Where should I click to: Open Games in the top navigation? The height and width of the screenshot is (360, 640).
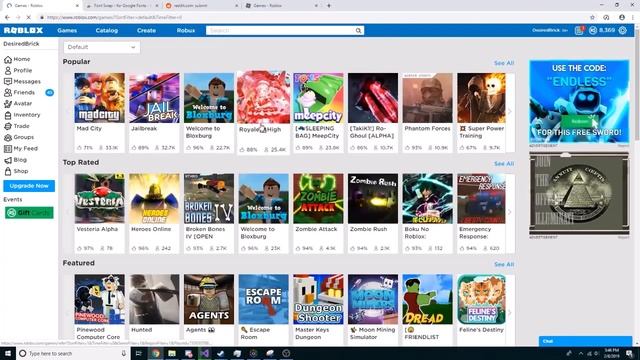pyautogui.click(x=67, y=31)
